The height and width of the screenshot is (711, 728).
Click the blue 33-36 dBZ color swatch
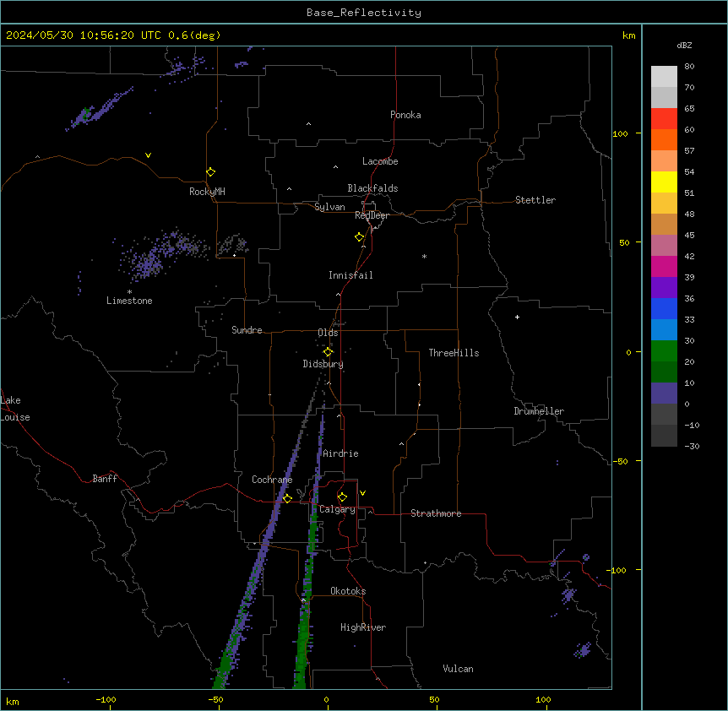664,308
